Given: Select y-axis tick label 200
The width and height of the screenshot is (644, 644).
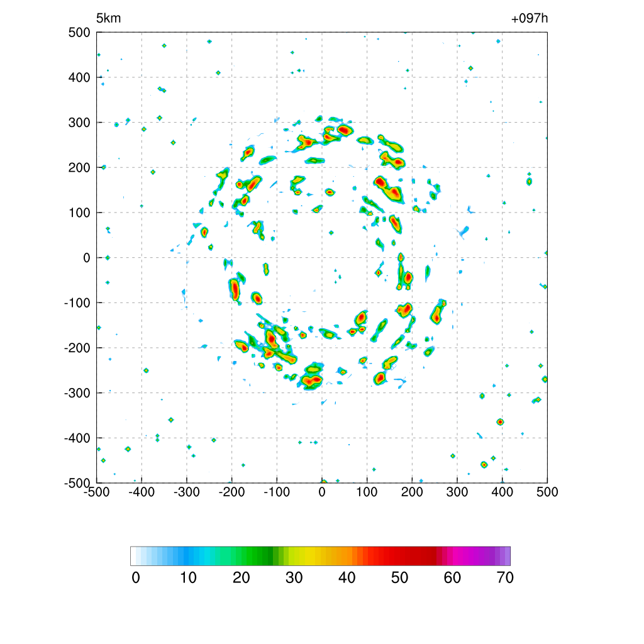Looking at the screenshot, I should (79, 167).
